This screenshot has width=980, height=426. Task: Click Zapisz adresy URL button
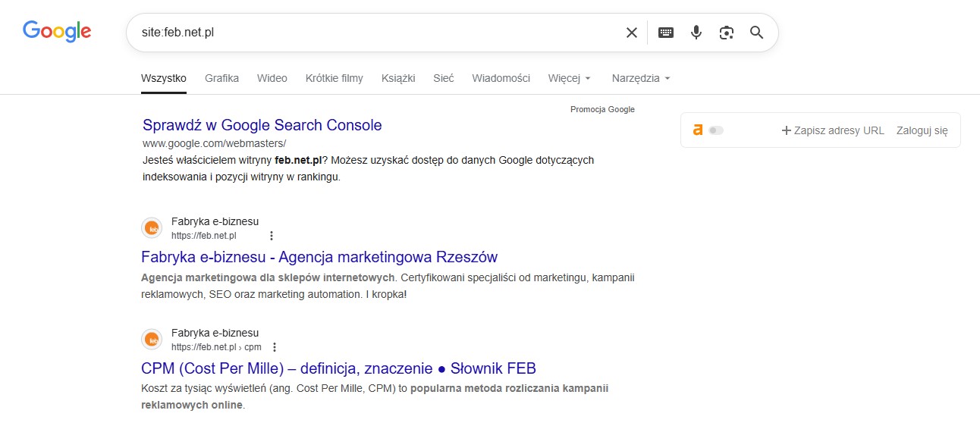coord(833,130)
